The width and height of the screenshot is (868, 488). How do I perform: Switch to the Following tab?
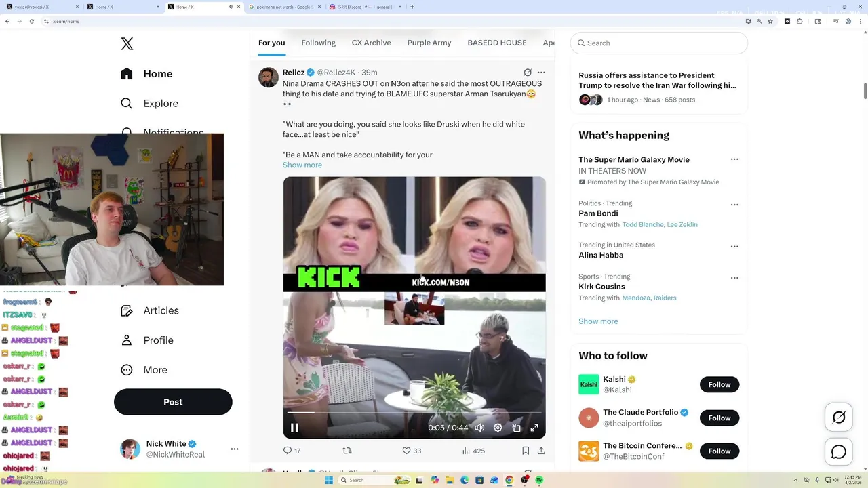[x=318, y=43]
